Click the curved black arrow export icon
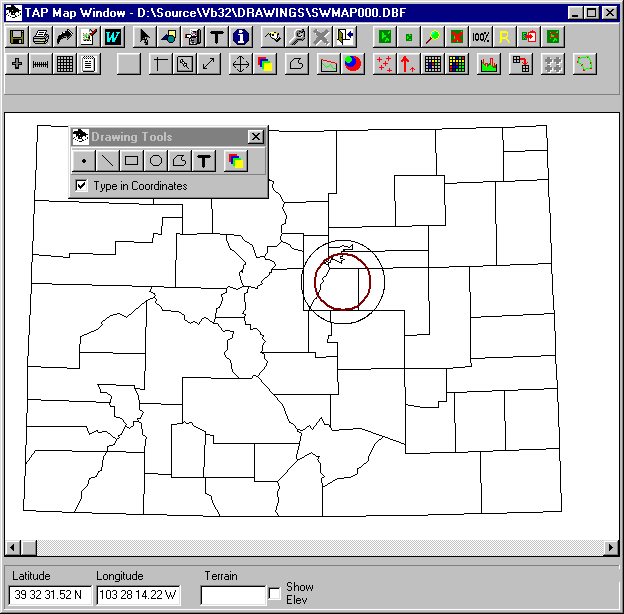The height and width of the screenshot is (614, 624). coord(65,37)
